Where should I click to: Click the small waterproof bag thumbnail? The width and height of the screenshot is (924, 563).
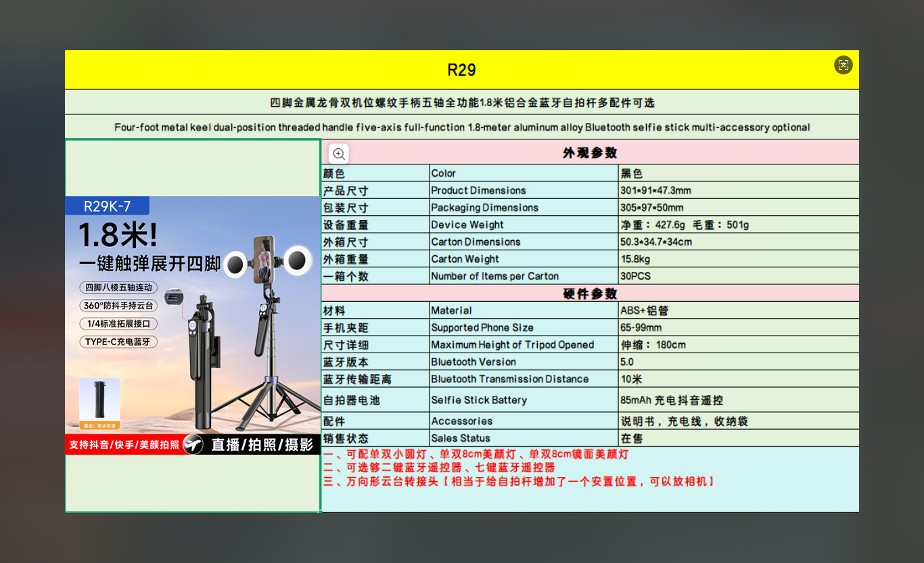click(x=99, y=403)
